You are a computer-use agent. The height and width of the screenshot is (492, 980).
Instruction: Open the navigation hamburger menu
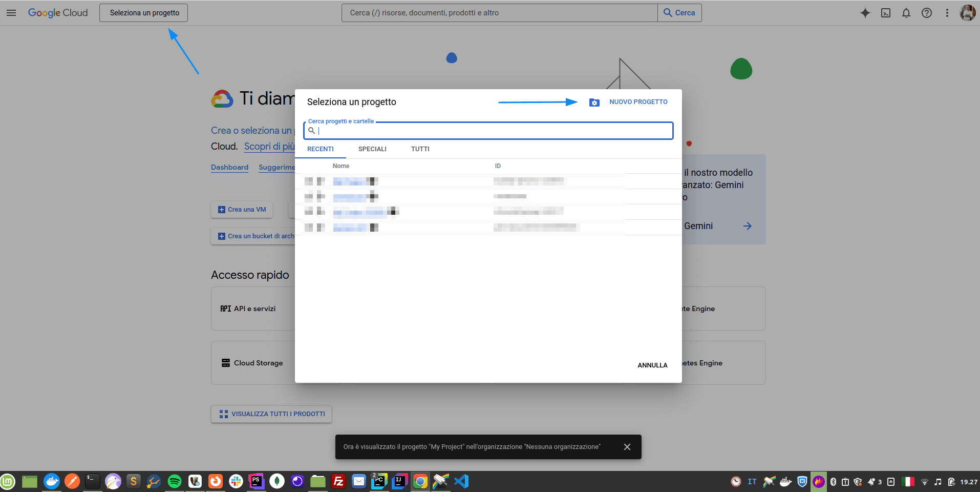11,13
